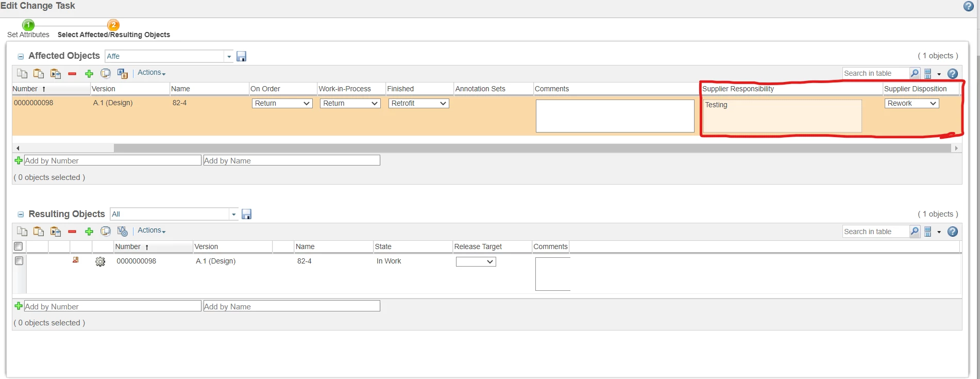Click Search in table field for Resulting Objects
This screenshot has width=980, height=379.
pyautogui.click(x=875, y=232)
